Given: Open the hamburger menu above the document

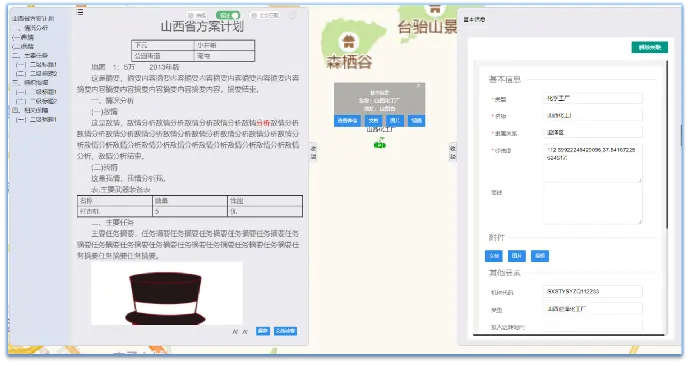Looking at the screenshot, I should click(80, 12).
